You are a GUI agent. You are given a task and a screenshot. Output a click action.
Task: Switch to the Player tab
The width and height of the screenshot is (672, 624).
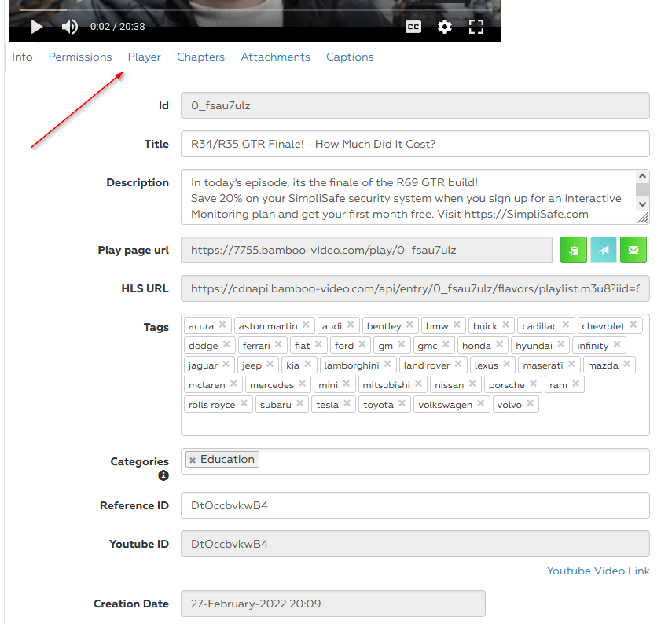pyautogui.click(x=145, y=57)
